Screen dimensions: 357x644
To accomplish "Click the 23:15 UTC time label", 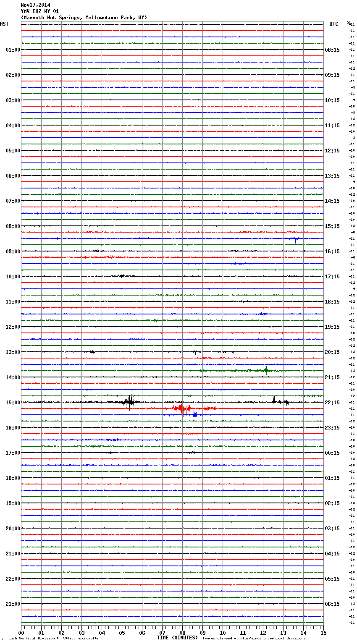I will tap(332, 428).
